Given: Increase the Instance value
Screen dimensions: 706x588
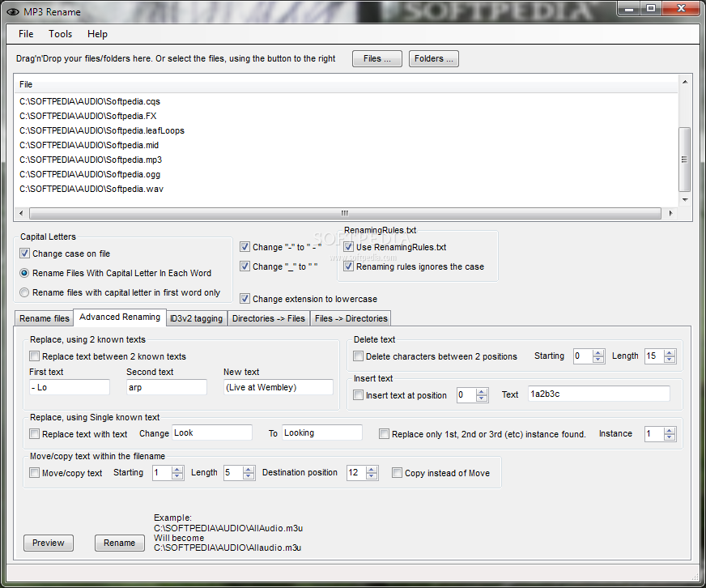Looking at the screenshot, I should pyautogui.click(x=670, y=430).
